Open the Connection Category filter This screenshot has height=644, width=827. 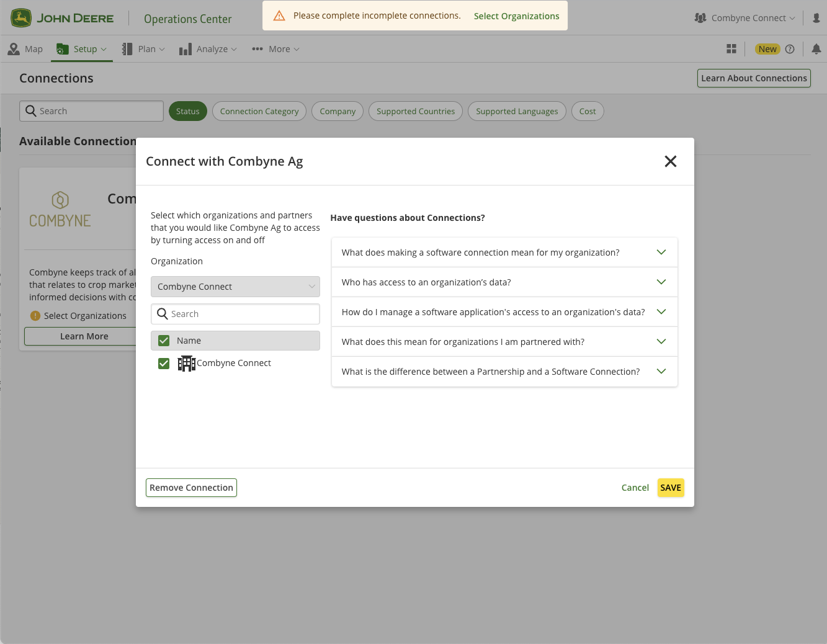click(x=259, y=111)
